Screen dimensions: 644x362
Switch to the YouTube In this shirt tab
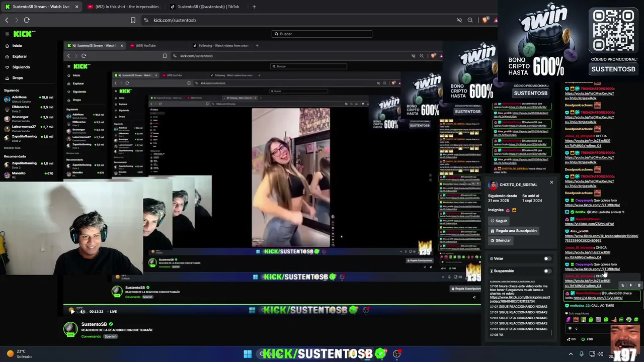point(123,7)
